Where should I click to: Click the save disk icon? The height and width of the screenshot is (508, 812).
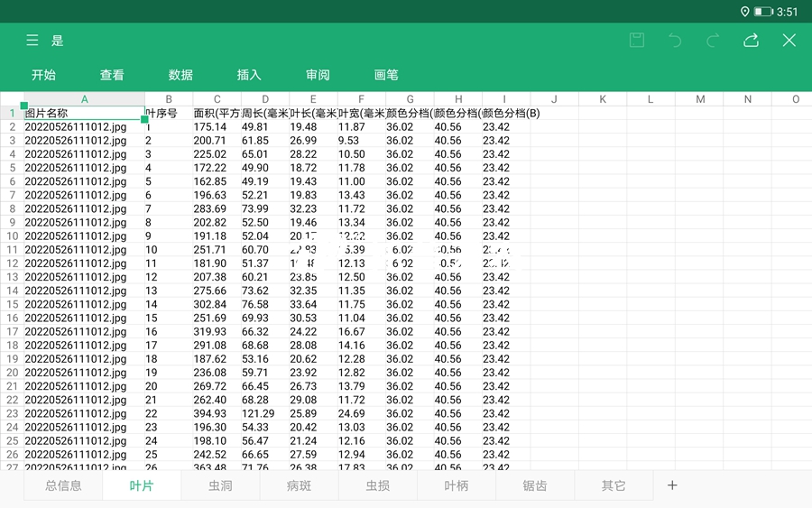(637, 41)
